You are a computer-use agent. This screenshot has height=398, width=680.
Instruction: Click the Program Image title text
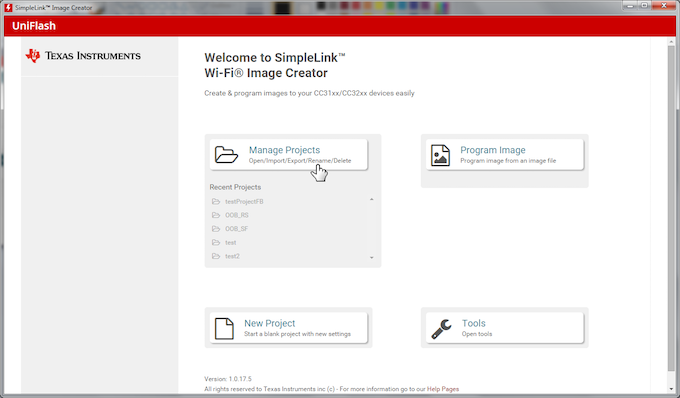tap(493, 150)
